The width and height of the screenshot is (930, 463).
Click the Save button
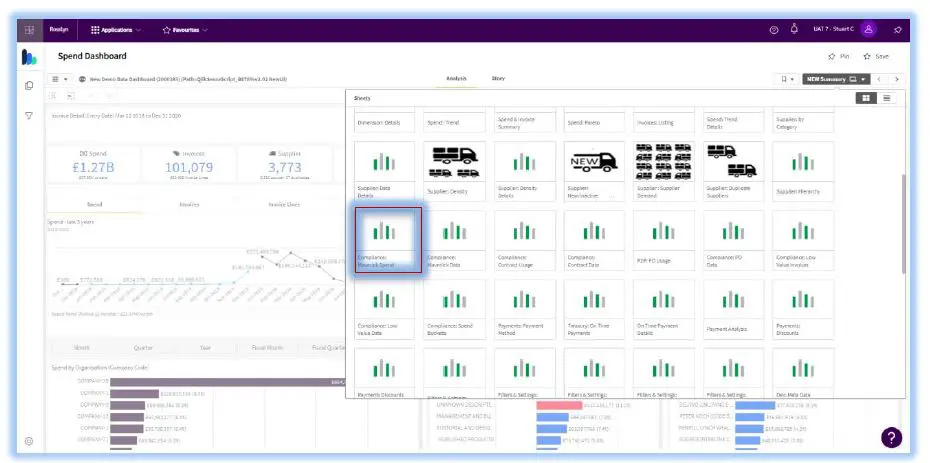click(876, 56)
